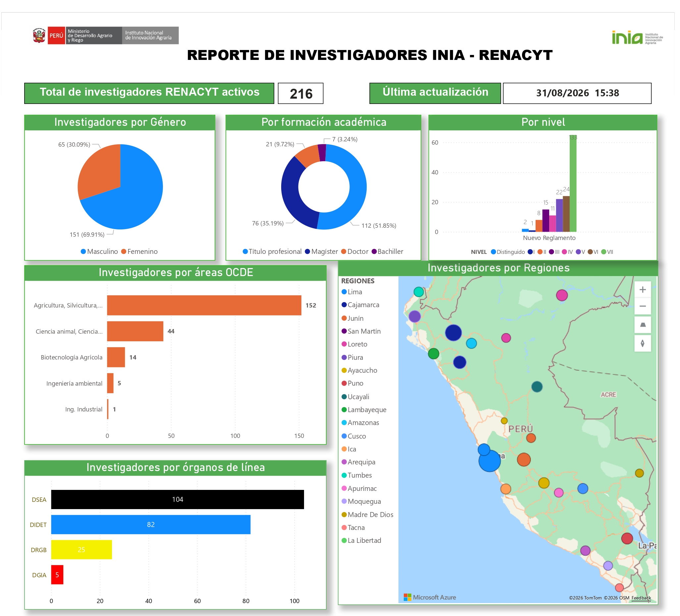This screenshot has width=680, height=616.
Task: Click the Título profesional legend item
Action: pos(272,251)
